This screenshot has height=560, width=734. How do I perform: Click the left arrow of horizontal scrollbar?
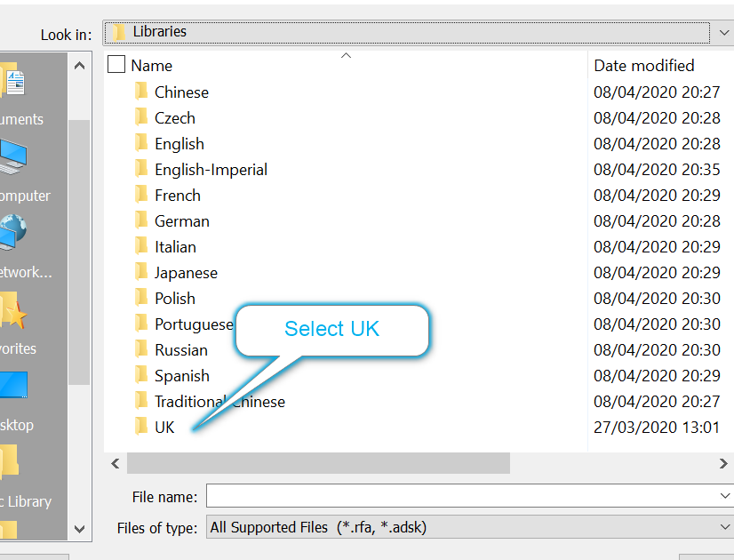(x=116, y=463)
